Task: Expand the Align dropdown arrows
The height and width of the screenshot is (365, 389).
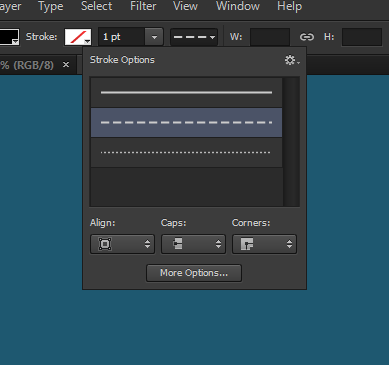Action: click(x=147, y=244)
